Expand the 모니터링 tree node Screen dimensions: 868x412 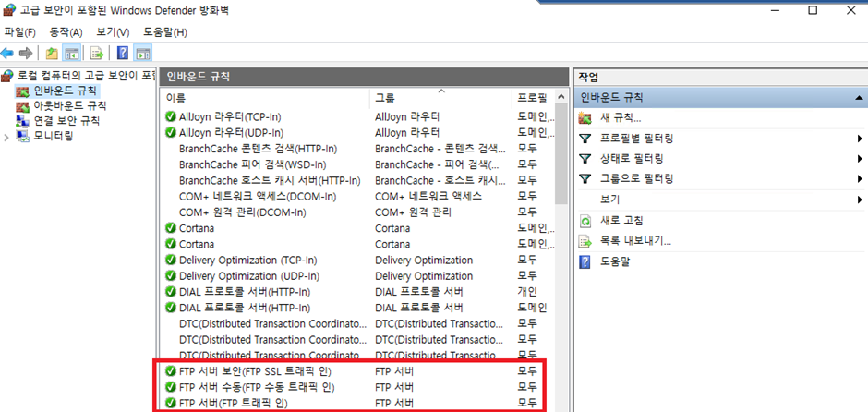point(7,136)
